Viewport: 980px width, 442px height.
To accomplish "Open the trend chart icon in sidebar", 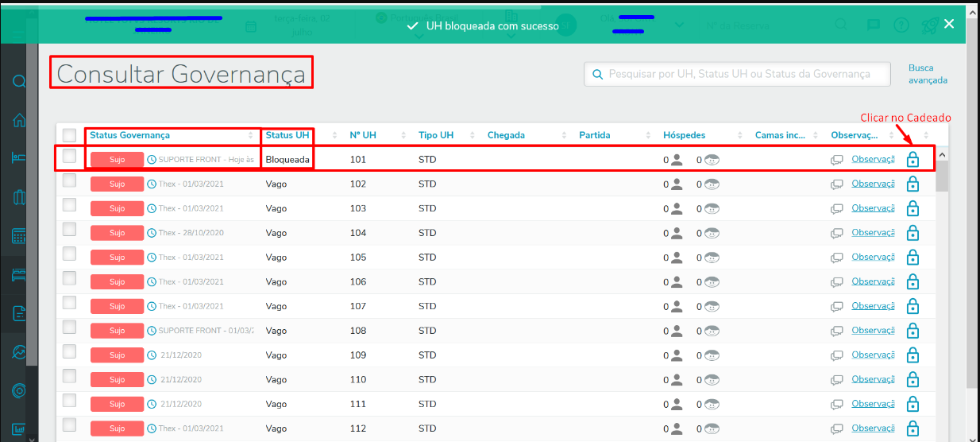I will 19,352.
